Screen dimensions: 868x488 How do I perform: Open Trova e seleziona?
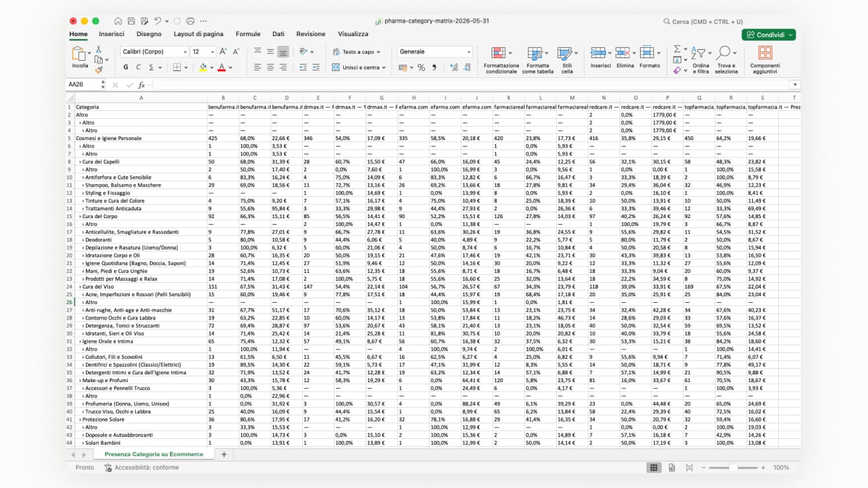pos(726,61)
